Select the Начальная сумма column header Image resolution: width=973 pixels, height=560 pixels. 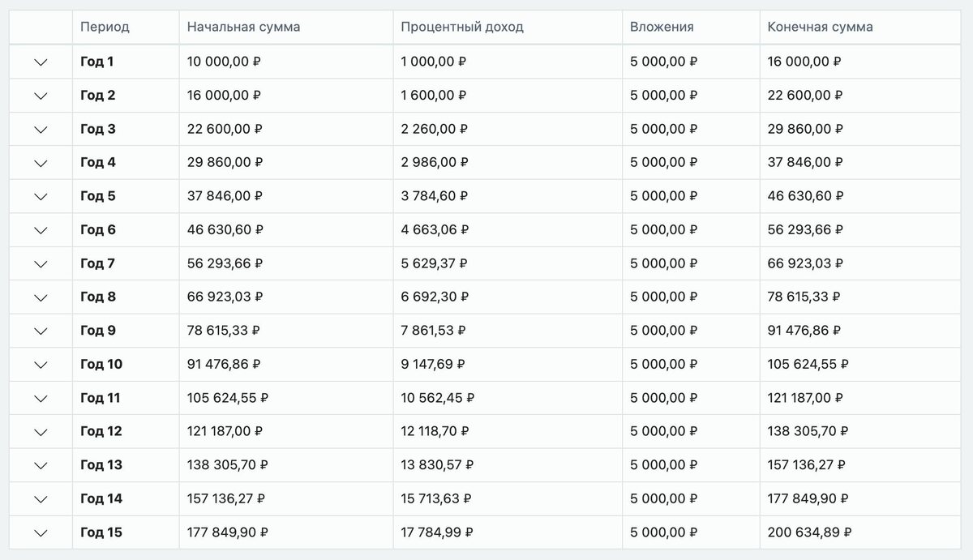coord(243,27)
